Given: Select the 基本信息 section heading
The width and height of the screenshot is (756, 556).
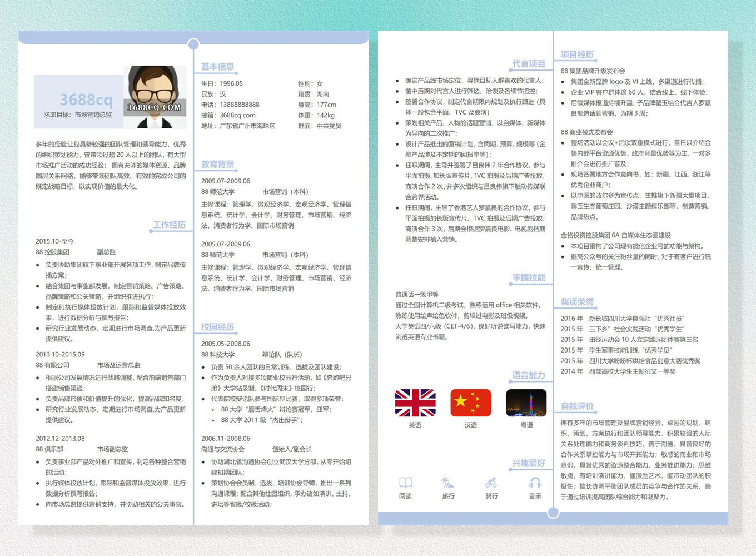Looking at the screenshot, I should pyautogui.click(x=217, y=67).
